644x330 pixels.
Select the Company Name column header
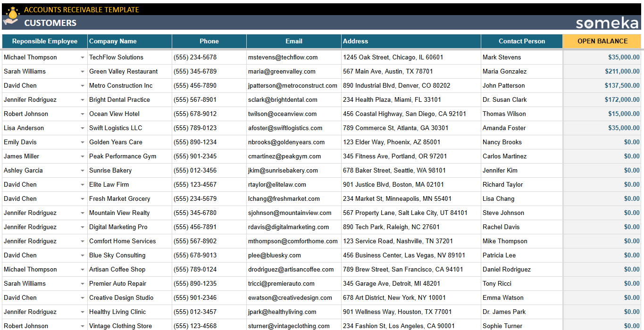pyautogui.click(x=130, y=41)
